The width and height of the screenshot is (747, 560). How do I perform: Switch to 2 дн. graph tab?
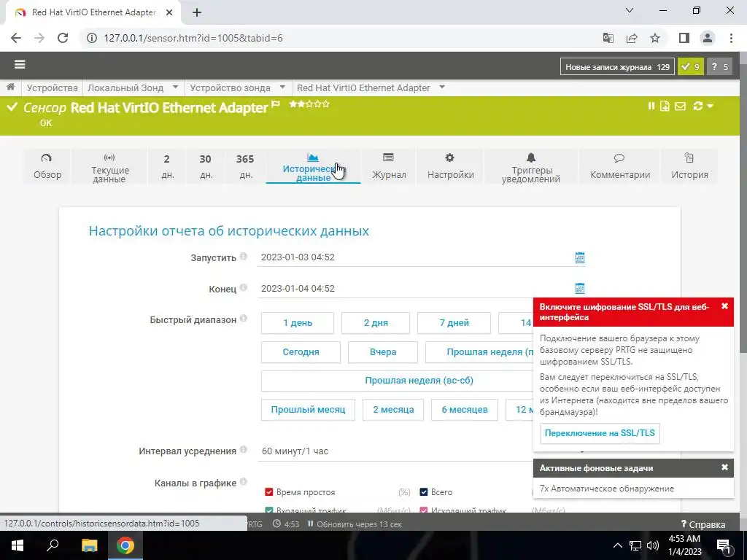[167, 166]
